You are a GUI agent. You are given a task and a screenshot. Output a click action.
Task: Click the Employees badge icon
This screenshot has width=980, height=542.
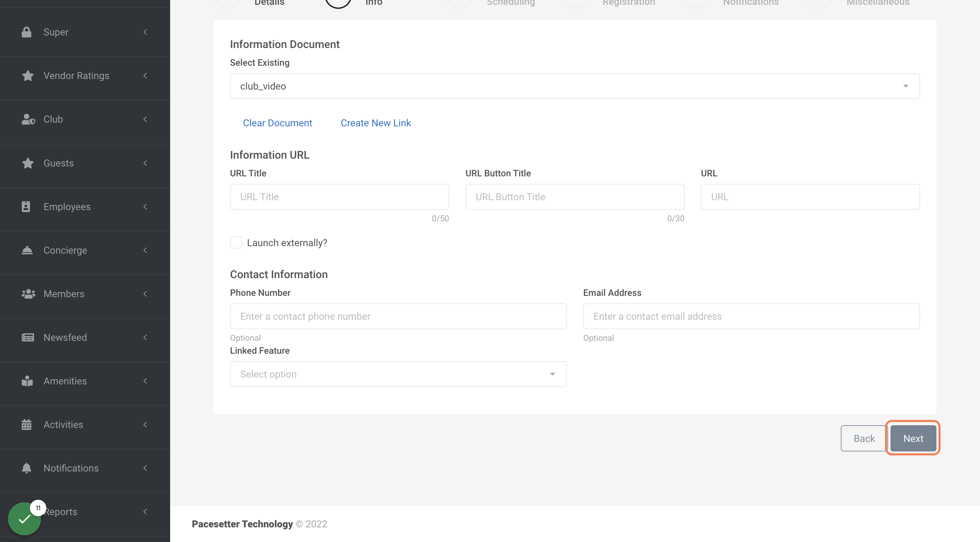pyautogui.click(x=26, y=207)
